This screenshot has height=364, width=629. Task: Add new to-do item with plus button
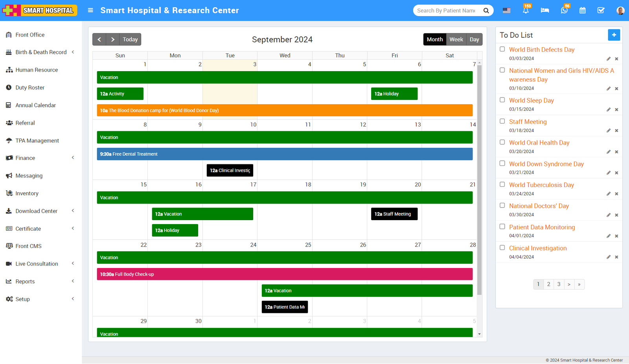coord(614,35)
